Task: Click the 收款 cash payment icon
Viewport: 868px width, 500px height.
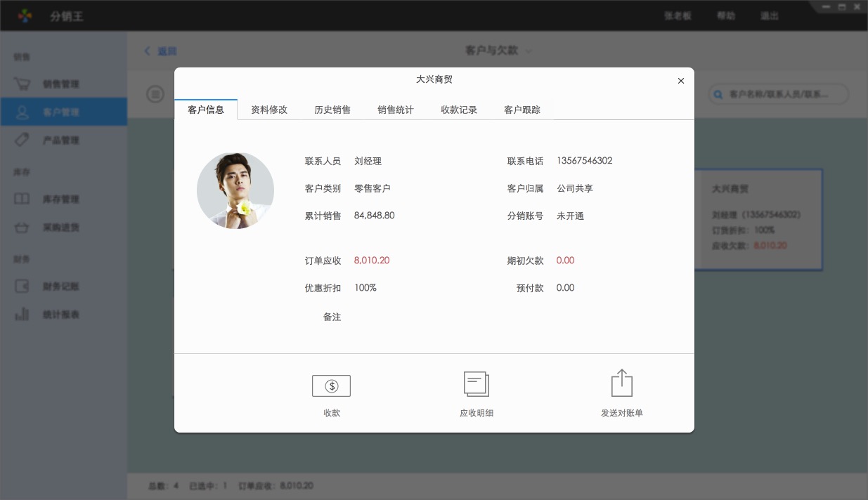Action: tap(331, 386)
